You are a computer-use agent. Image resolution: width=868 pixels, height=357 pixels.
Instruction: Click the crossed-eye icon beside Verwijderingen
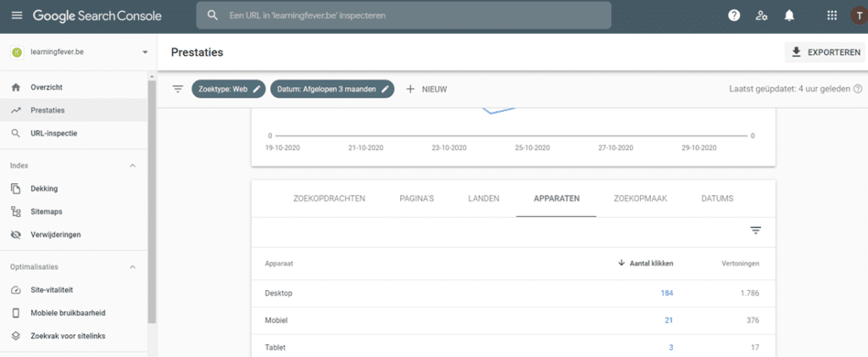[16, 235]
